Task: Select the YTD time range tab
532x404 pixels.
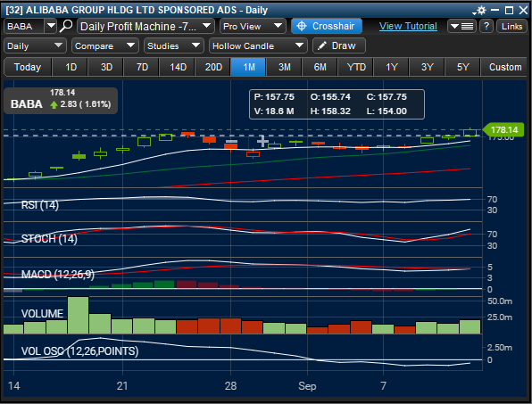Action: pos(356,67)
